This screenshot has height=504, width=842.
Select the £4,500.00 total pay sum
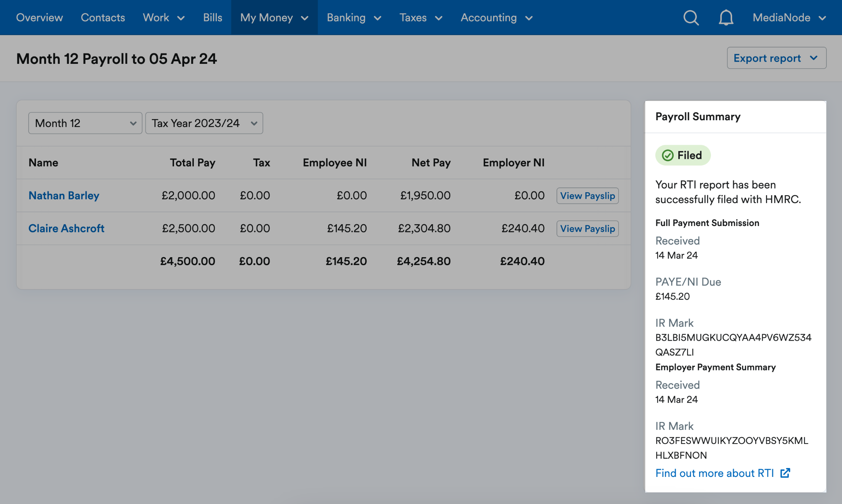point(187,261)
